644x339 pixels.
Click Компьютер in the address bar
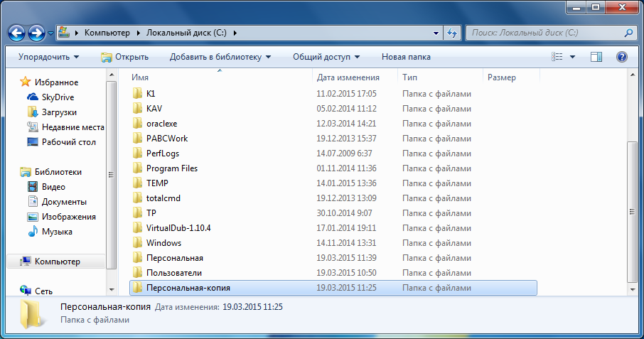[107, 33]
